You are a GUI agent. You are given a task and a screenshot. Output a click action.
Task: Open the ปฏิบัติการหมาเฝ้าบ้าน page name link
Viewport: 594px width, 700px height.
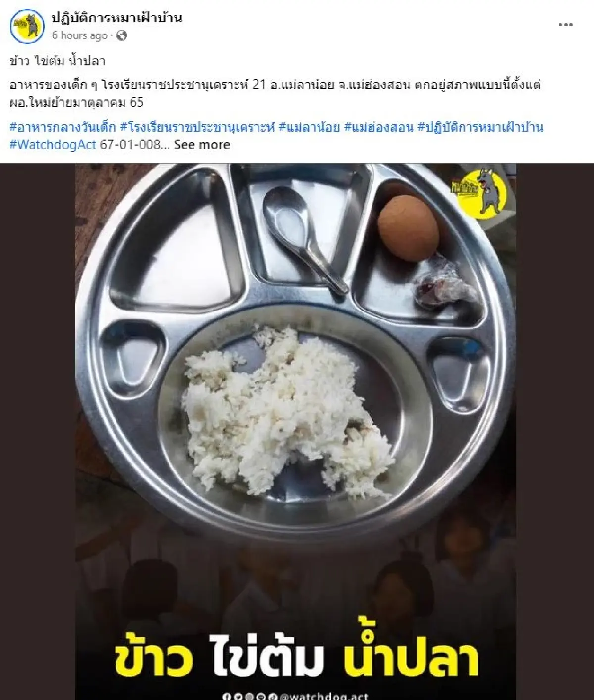pos(117,18)
